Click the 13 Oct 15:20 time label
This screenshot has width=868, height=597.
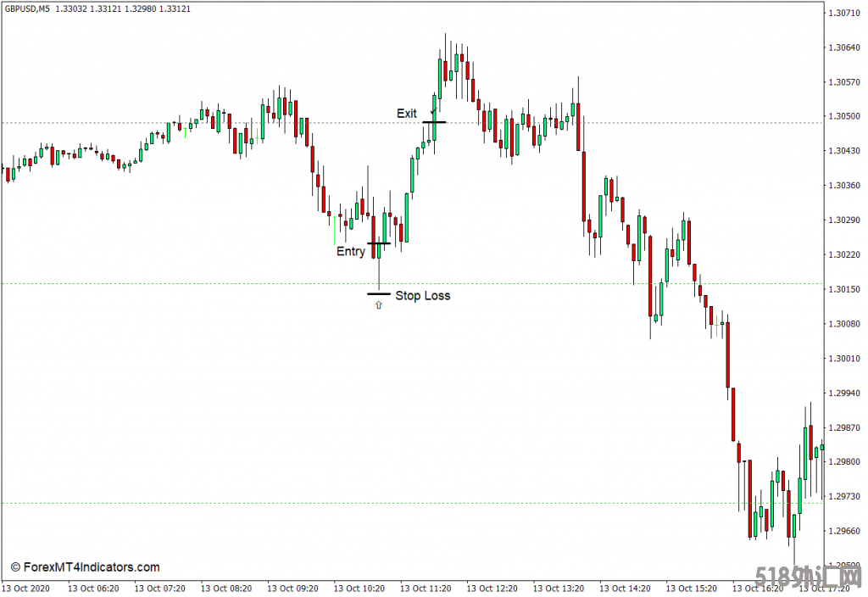pos(691,589)
